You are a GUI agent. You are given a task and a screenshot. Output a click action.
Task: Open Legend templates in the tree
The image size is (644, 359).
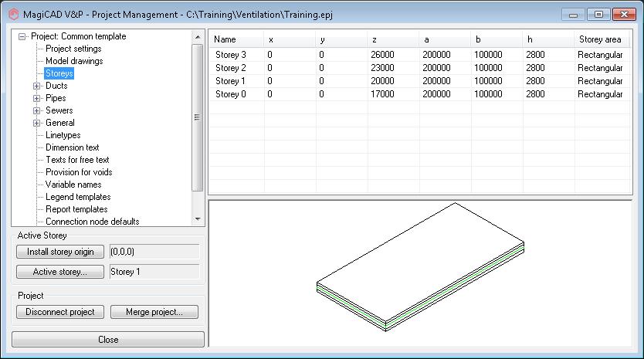[78, 196]
